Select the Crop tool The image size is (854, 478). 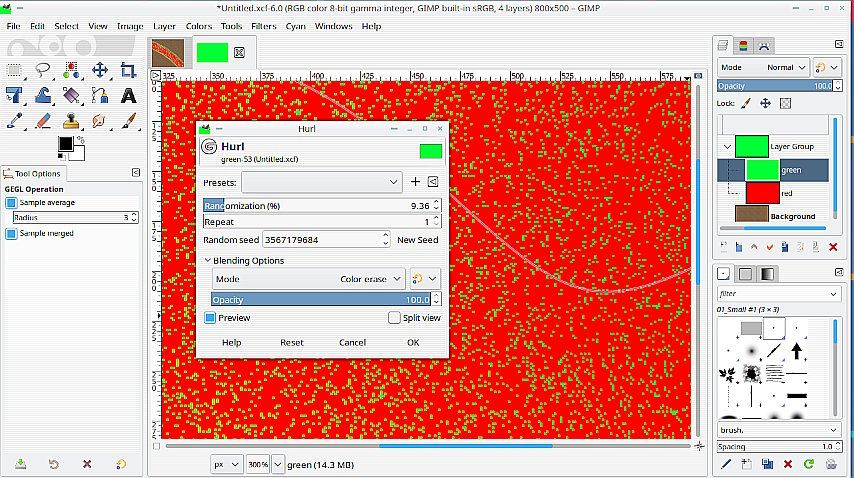pos(128,70)
